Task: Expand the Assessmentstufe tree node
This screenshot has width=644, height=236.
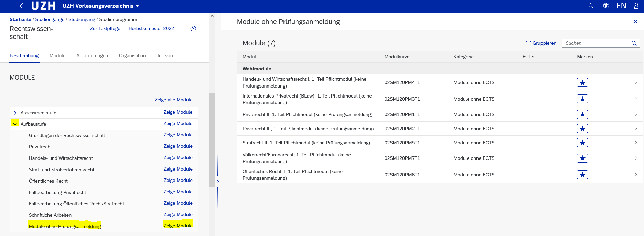Action: pyautogui.click(x=15, y=113)
